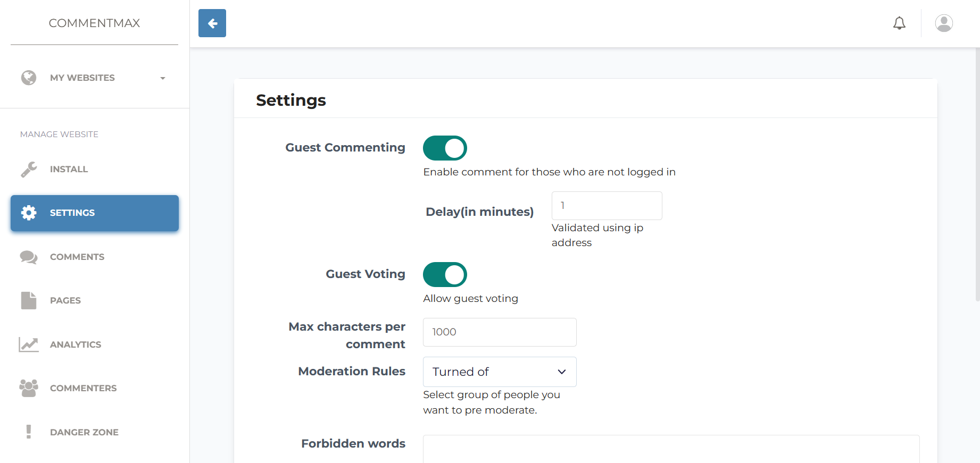This screenshot has height=463, width=980.
Task: Open the Pages menu item
Action: click(95, 300)
